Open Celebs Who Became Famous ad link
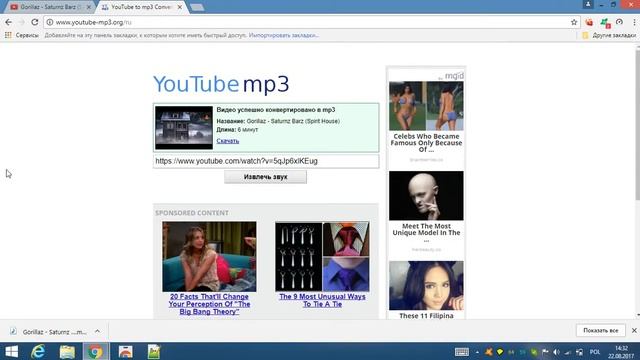 [x=426, y=143]
